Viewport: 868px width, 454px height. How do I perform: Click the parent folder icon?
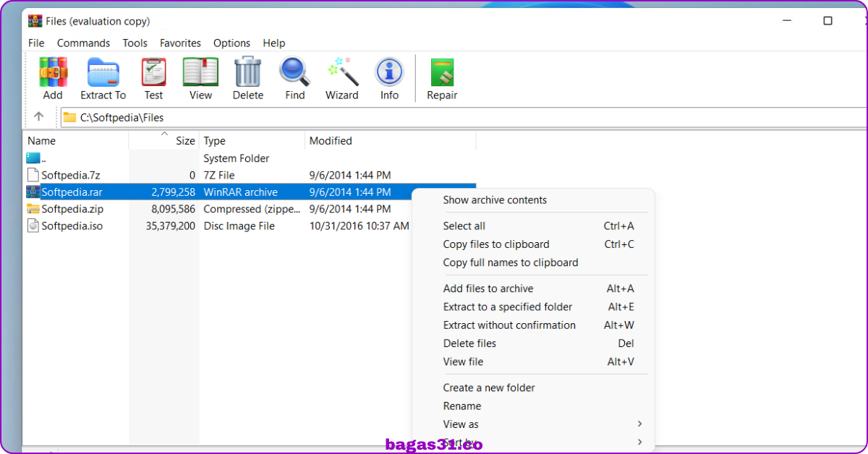(34, 158)
